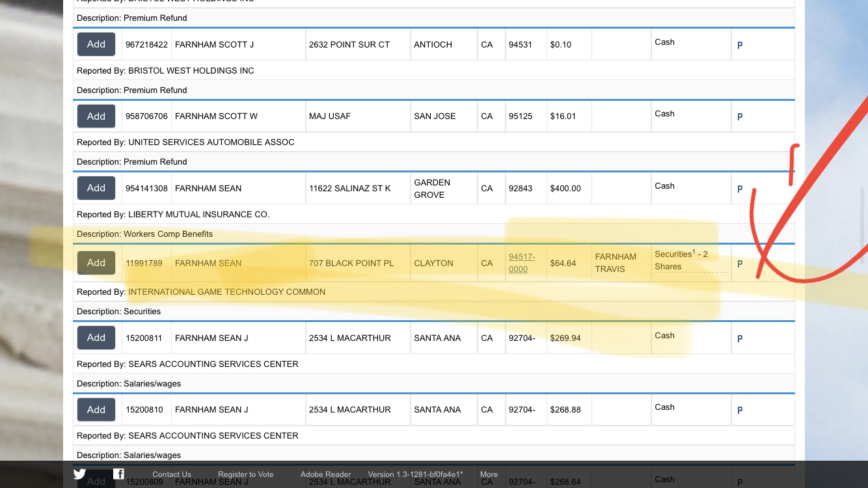
Task: Click Description: Workers Comp Benefits
Action: (x=144, y=234)
